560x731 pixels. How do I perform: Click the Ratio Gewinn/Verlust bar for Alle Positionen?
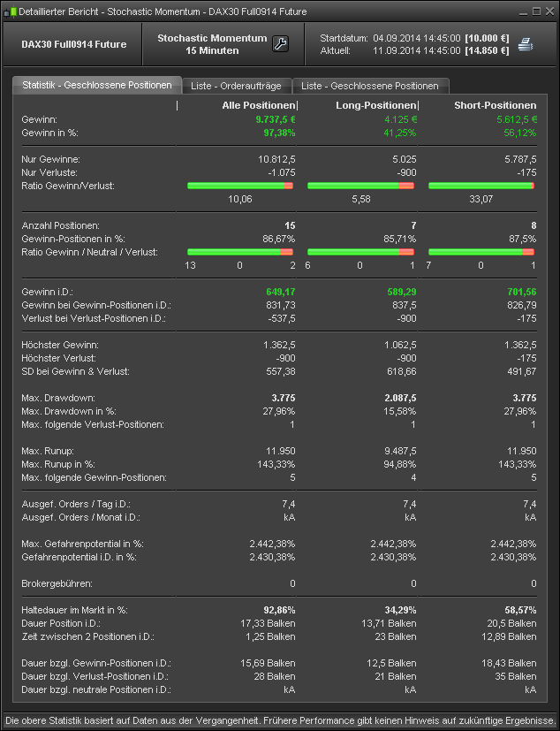[x=240, y=186]
